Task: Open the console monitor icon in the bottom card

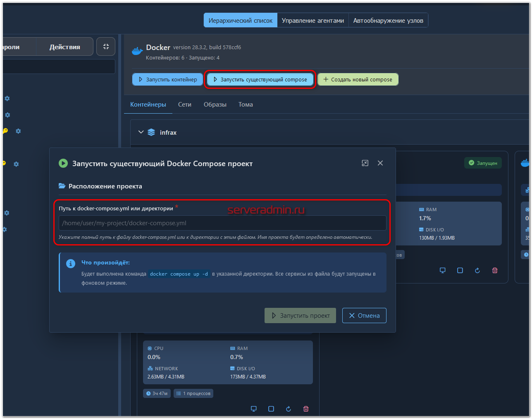Action: coord(254,409)
